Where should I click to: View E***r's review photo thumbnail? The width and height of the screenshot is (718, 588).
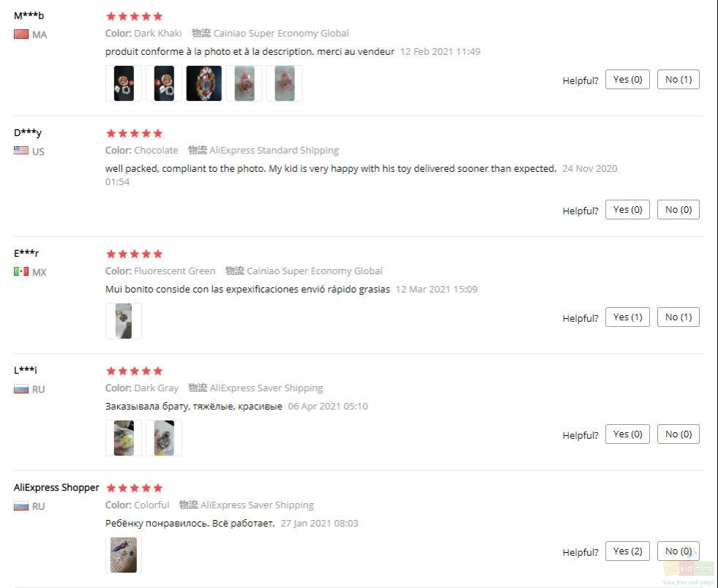124,321
